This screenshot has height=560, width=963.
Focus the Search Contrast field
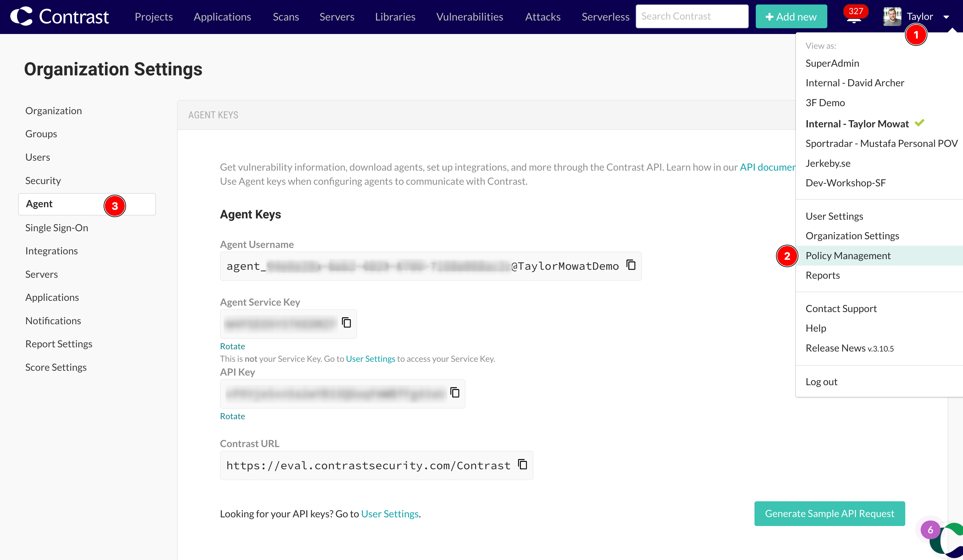[692, 16]
